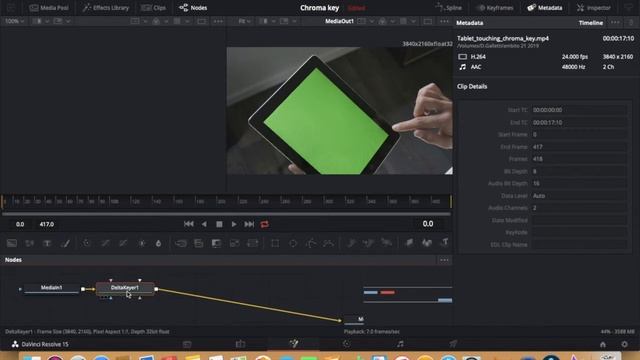Open left viewer options three-dot menu
The width and height of the screenshot is (640, 360).
218,21
